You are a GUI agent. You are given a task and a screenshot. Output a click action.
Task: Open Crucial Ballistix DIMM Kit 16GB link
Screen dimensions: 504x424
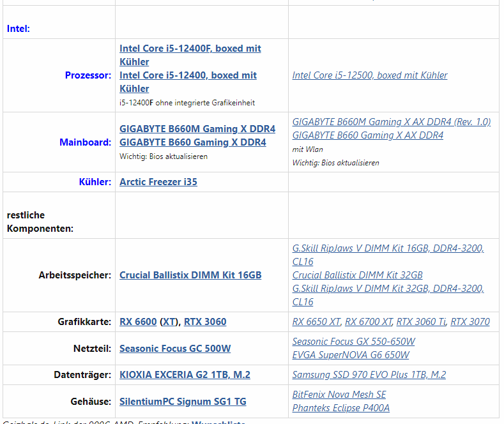tap(190, 275)
